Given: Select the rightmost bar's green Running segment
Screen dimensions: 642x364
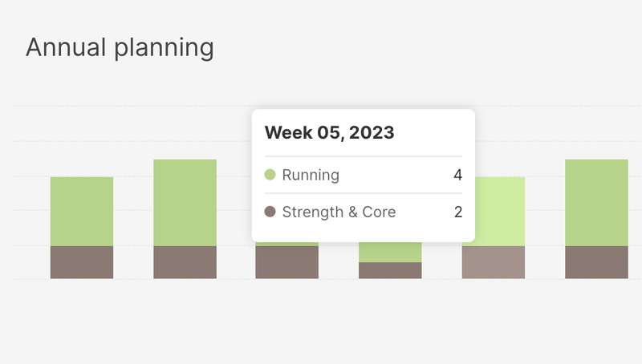Looking at the screenshot, I should (596, 202).
